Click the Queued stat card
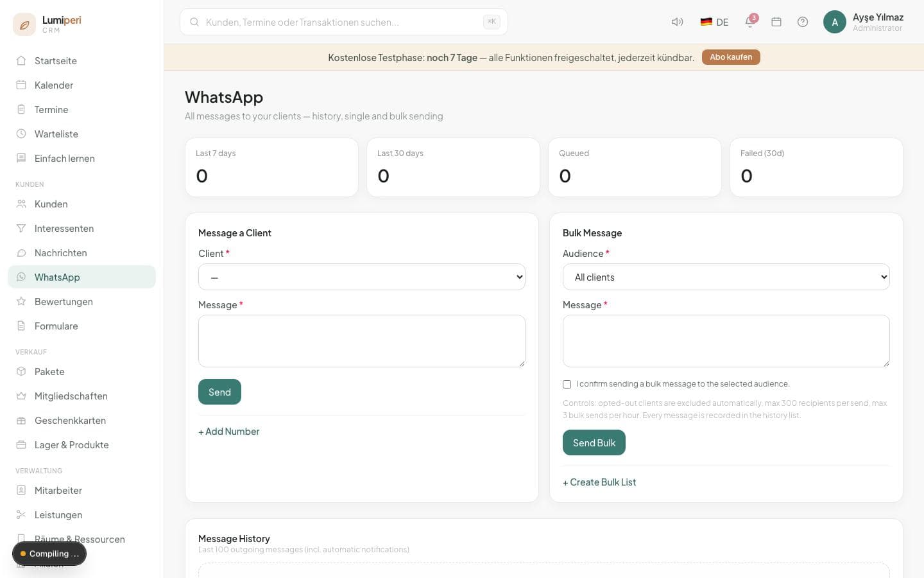 pyautogui.click(x=635, y=167)
